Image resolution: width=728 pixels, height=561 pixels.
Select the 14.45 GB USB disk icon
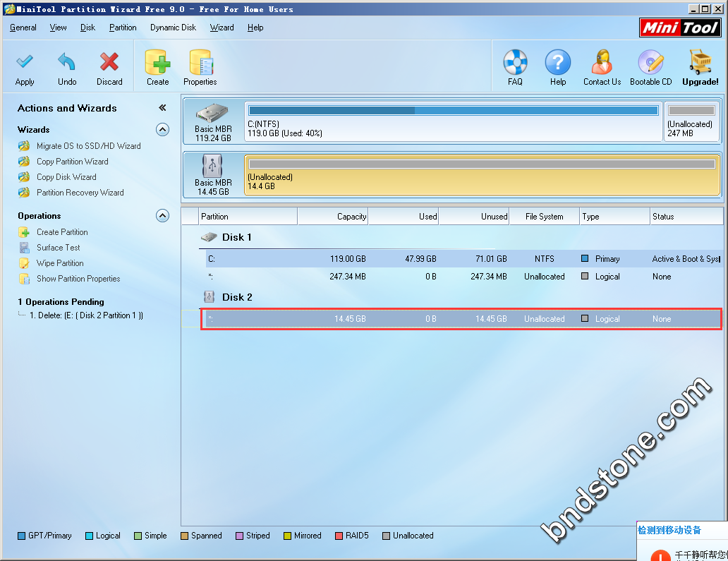tap(212, 166)
